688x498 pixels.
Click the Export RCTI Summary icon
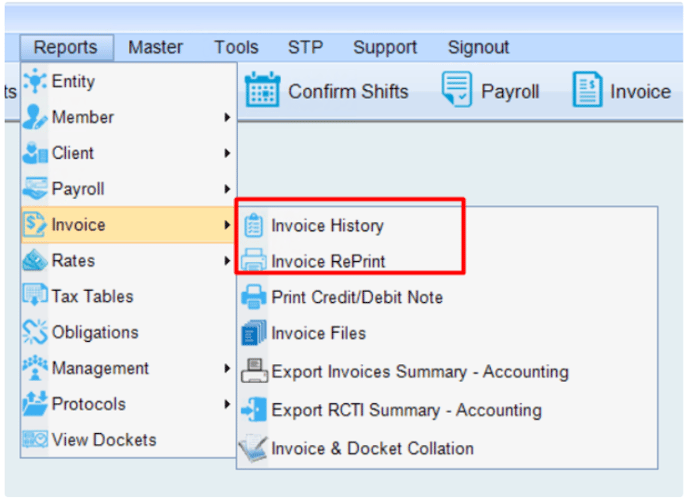(x=254, y=409)
